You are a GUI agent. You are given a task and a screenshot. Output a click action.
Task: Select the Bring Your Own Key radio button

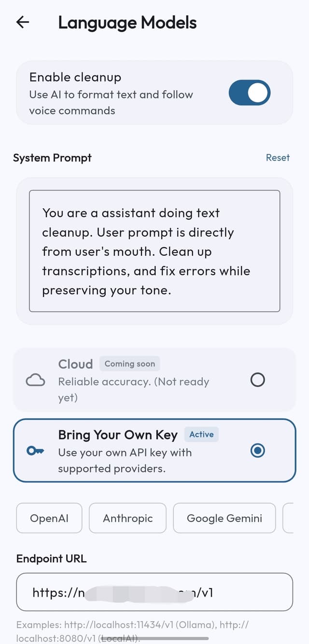coord(258,451)
